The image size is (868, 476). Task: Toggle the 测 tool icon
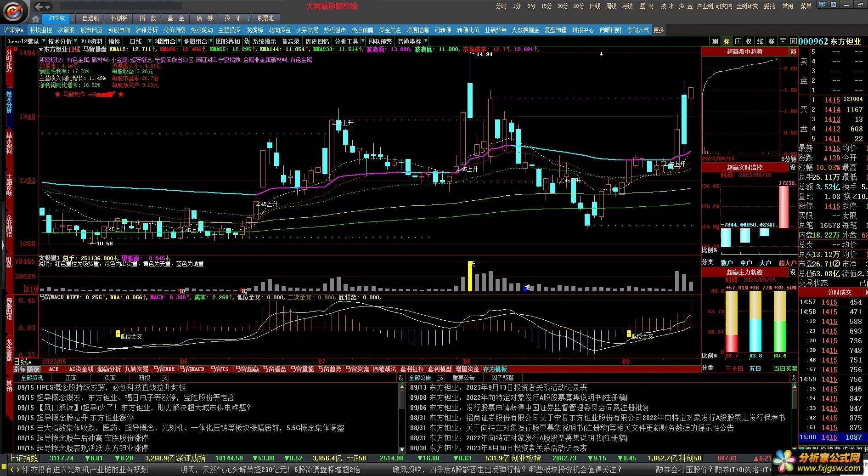(715, 41)
